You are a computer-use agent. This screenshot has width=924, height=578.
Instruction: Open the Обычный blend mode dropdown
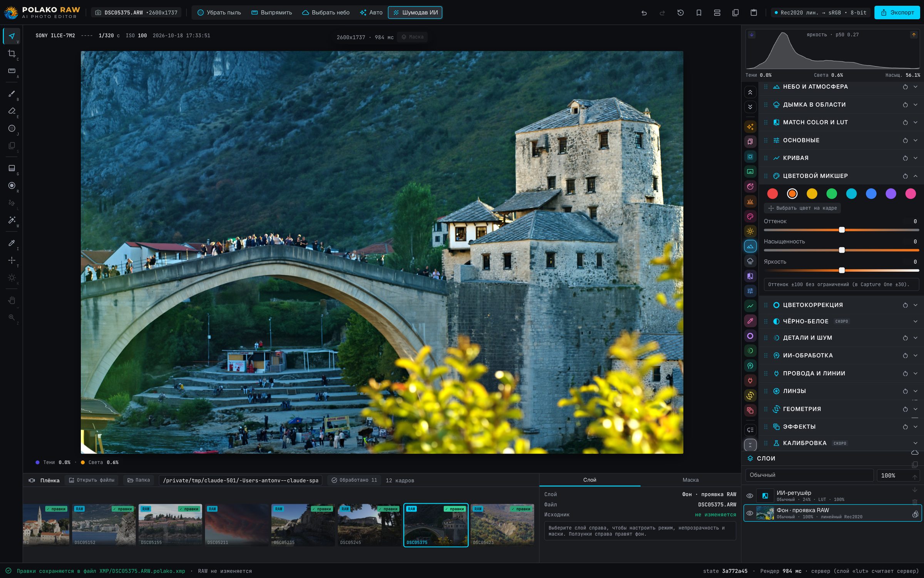pos(809,475)
